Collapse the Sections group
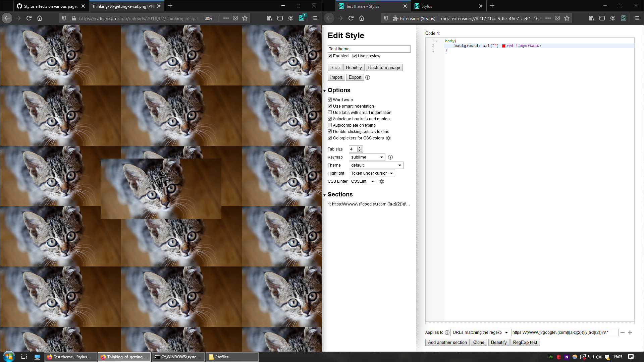644x362 pixels. point(324,195)
